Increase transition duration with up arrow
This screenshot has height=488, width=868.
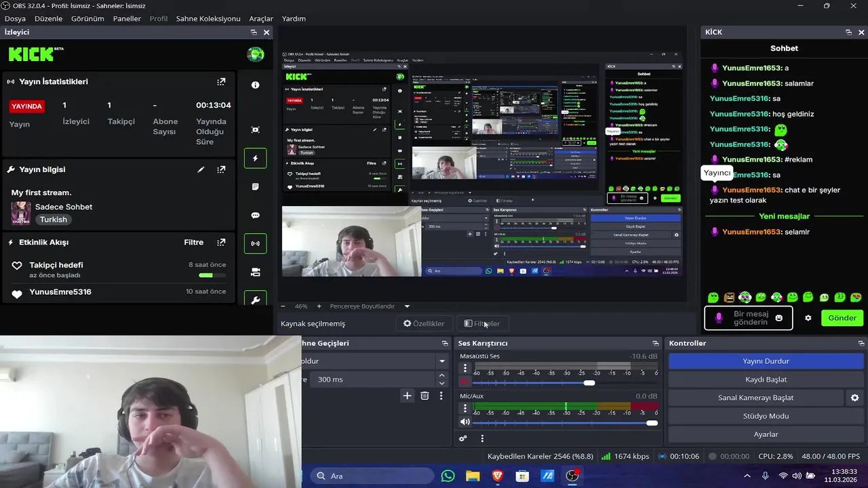[442, 375]
